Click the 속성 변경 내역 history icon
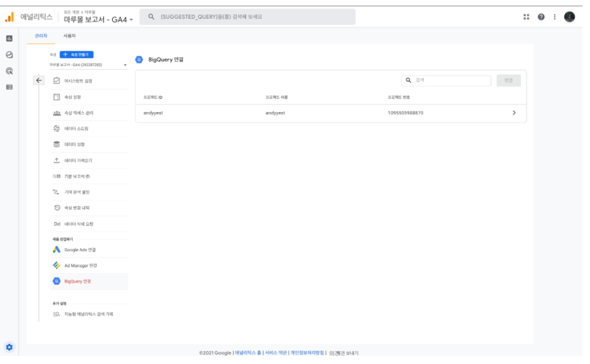This screenshot has width=590, height=364. click(x=57, y=208)
